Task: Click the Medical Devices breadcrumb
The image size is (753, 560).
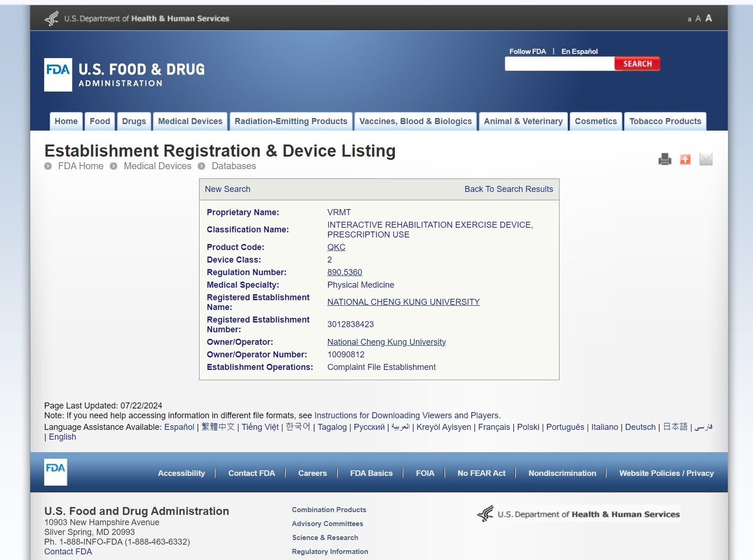Action: (x=158, y=166)
